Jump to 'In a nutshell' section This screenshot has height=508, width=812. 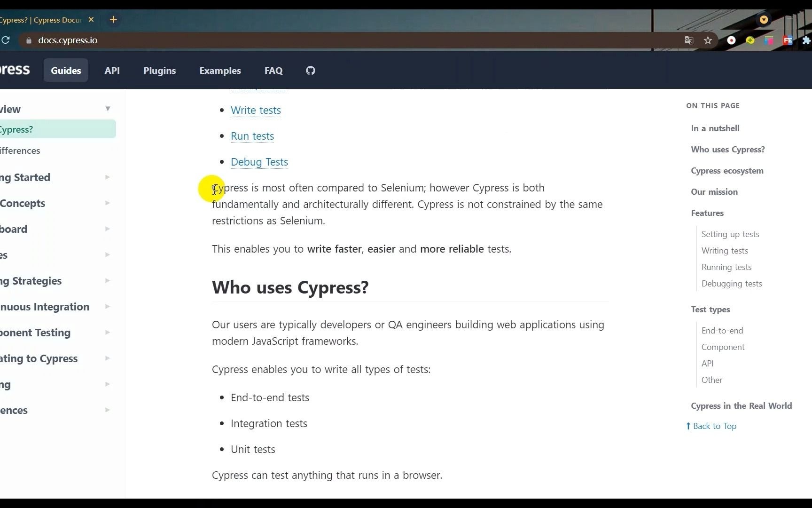click(715, 128)
